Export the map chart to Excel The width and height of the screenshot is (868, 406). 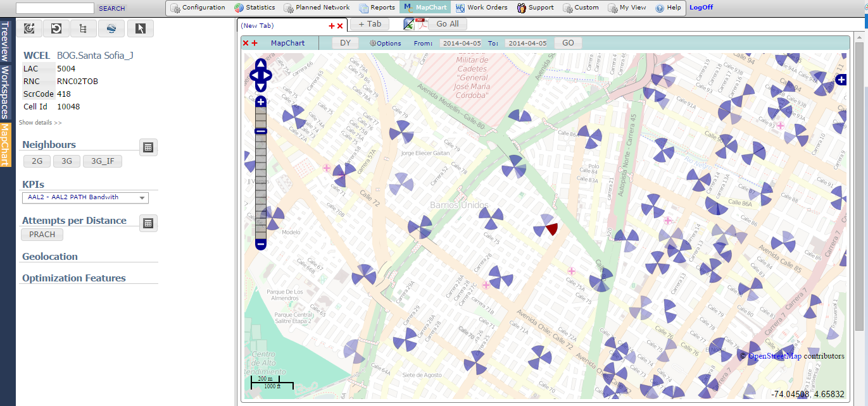(x=409, y=24)
